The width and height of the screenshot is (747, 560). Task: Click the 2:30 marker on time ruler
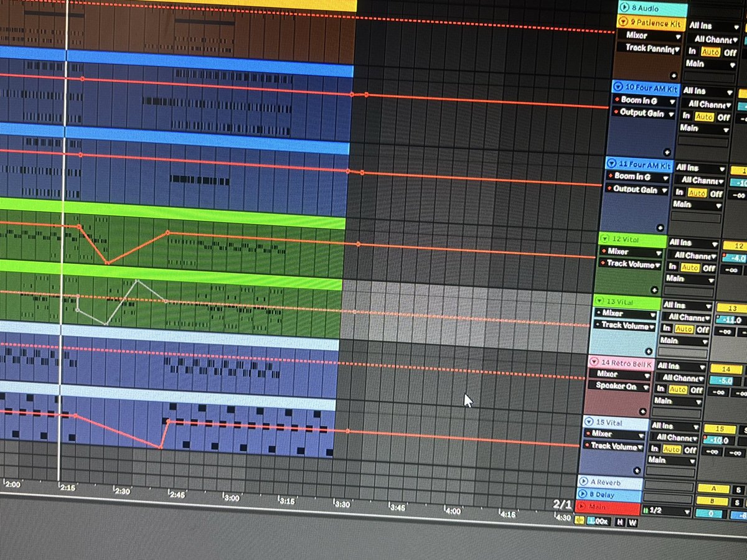point(122,491)
